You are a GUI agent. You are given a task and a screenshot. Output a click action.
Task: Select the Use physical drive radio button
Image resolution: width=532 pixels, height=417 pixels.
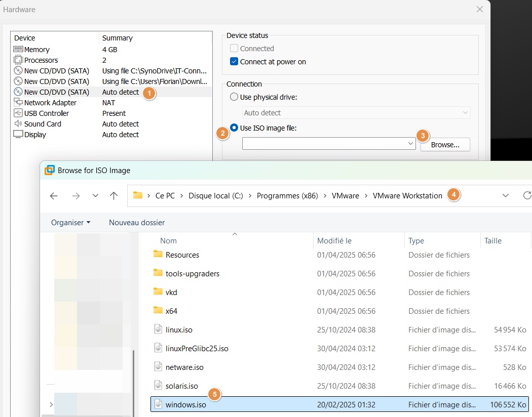(x=234, y=97)
